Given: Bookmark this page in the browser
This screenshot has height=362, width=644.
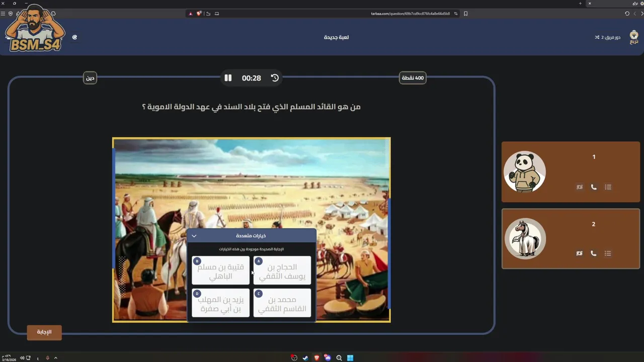Looking at the screenshot, I should pyautogui.click(x=465, y=14).
